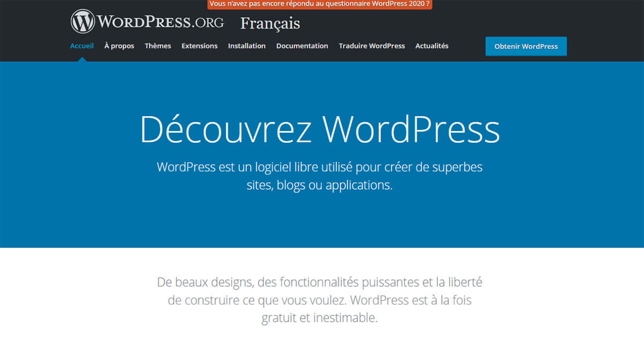Click the text 'sites, blogs ou applications.'
The height and width of the screenshot is (347, 644).
point(320,186)
